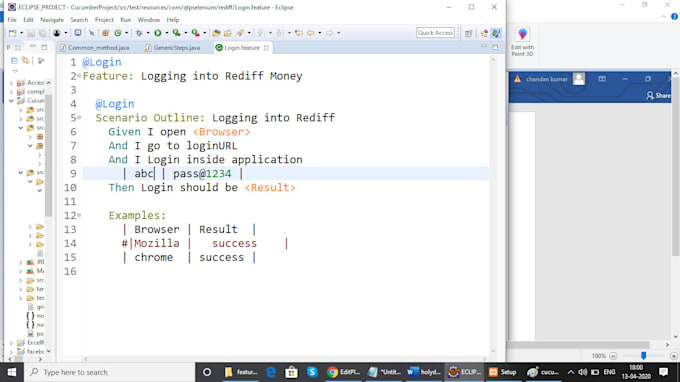Expand the ExcelR project tree node
The height and width of the screenshot is (382, 680).
(11, 343)
